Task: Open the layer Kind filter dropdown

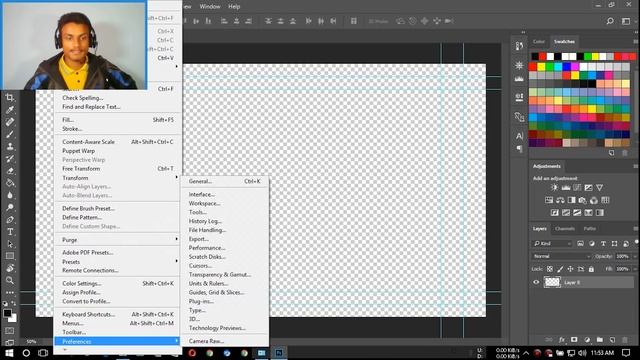Action: click(552, 244)
